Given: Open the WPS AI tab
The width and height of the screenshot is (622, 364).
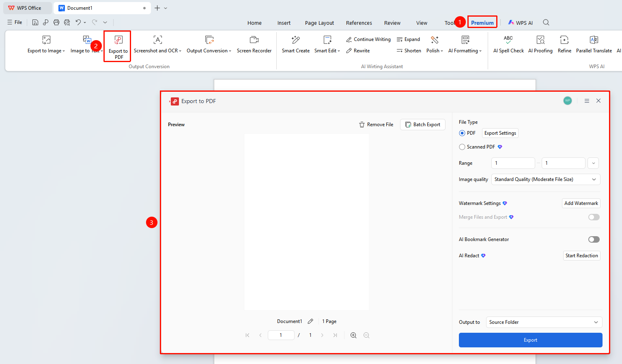Looking at the screenshot, I should coord(521,23).
